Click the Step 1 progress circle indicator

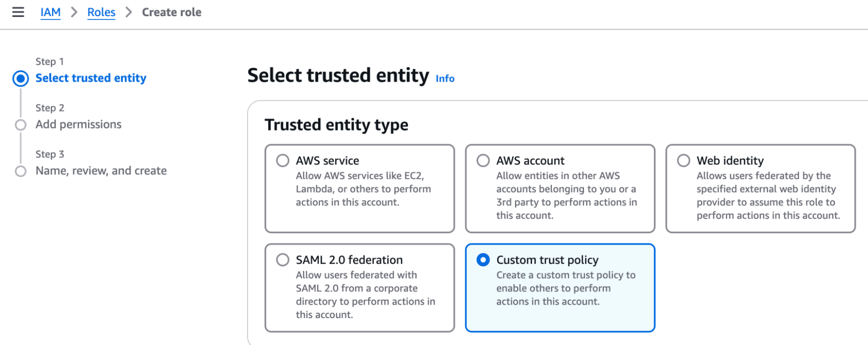pos(20,79)
